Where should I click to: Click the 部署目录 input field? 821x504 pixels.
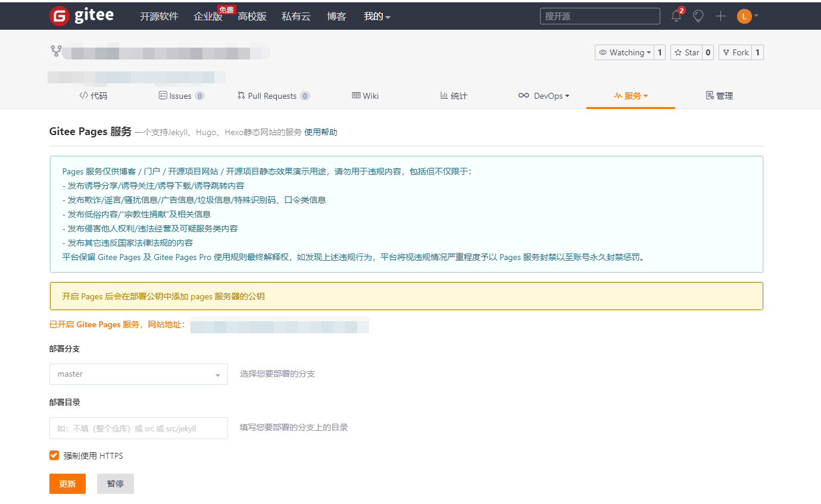139,428
